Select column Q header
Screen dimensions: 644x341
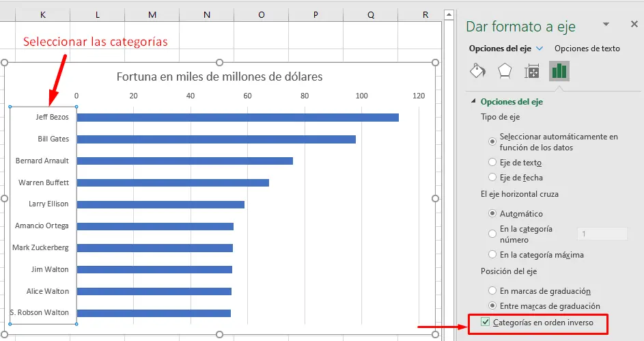point(370,15)
